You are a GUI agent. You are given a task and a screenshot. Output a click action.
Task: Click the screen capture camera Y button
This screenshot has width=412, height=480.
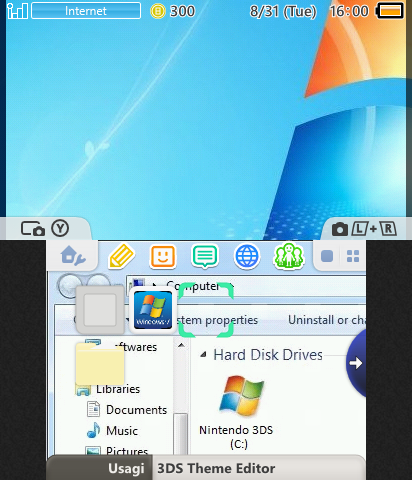pyautogui.click(x=45, y=229)
